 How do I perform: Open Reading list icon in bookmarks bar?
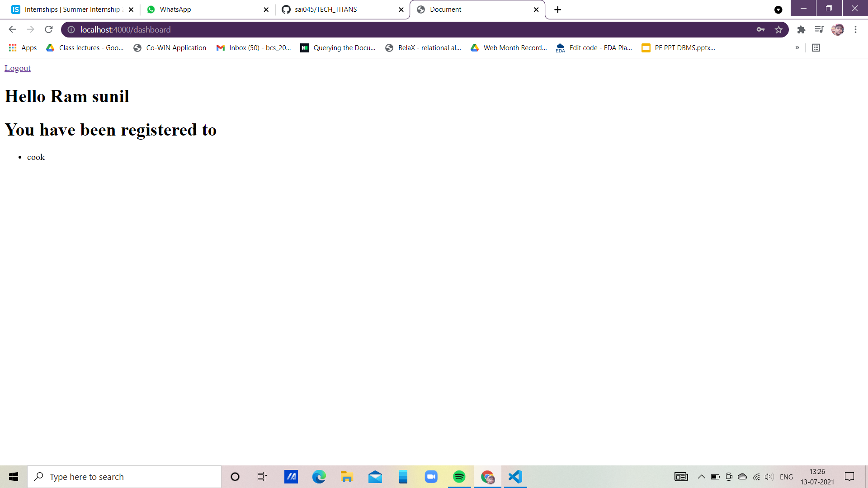816,48
